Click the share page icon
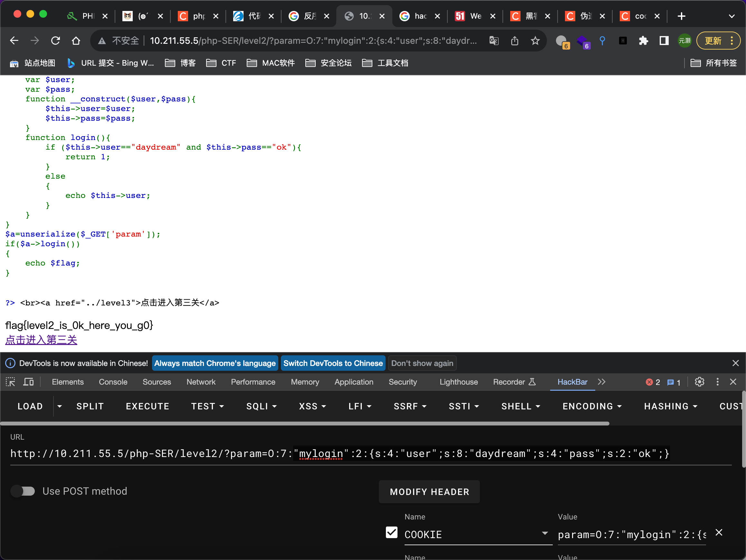 [x=515, y=41]
